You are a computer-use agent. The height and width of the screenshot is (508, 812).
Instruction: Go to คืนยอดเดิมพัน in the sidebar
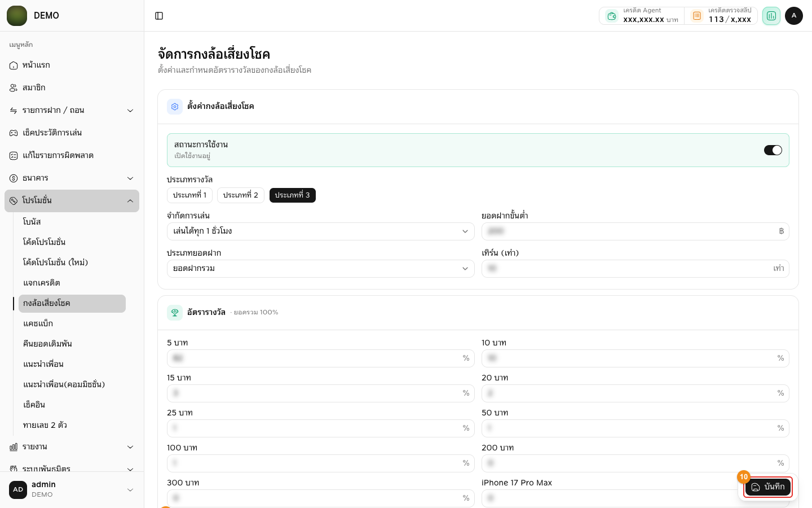coord(72,344)
